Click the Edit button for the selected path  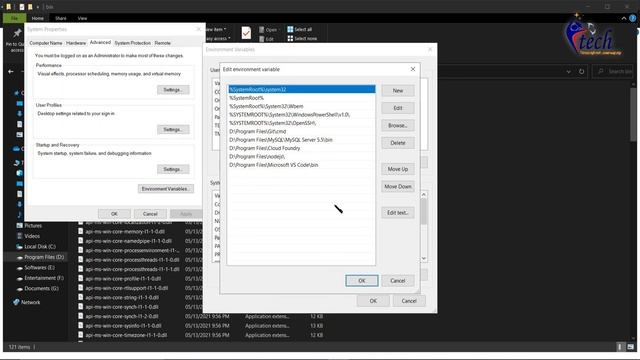tap(398, 108)
